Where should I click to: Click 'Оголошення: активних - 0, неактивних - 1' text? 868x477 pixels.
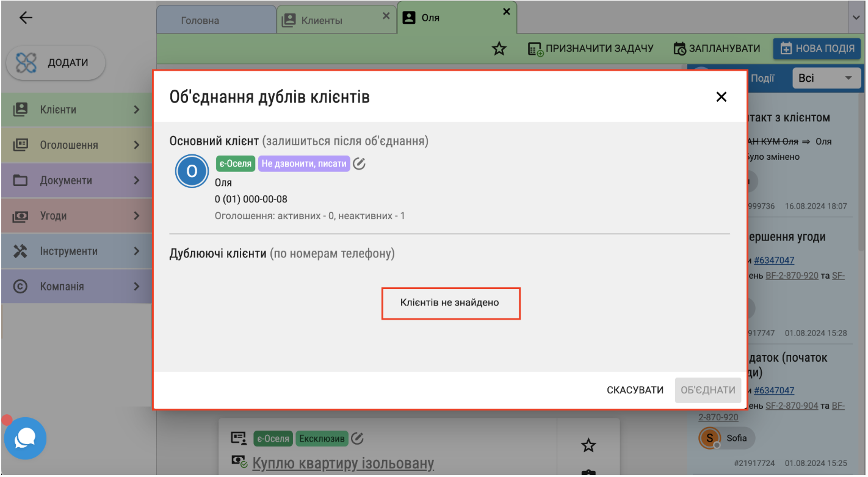pos(310,216)
